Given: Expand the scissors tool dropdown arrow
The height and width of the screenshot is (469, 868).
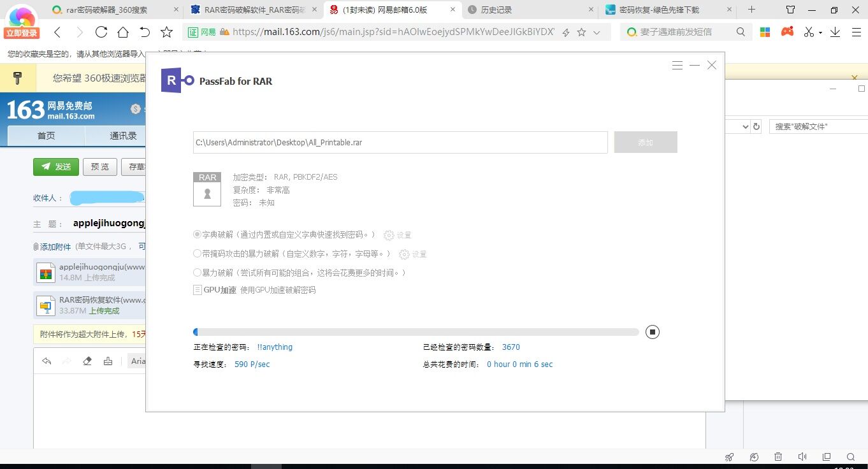Looking at the screenshot, I should tap(820, 32).
